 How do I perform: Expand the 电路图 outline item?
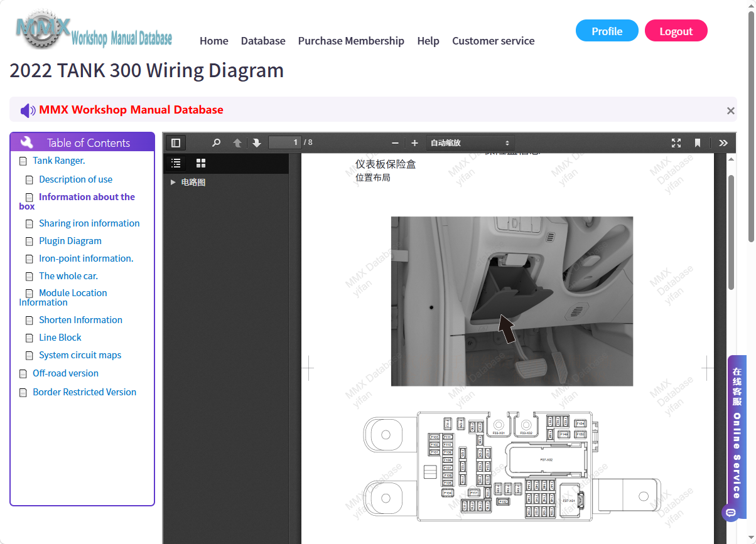[x=173, y=183]
